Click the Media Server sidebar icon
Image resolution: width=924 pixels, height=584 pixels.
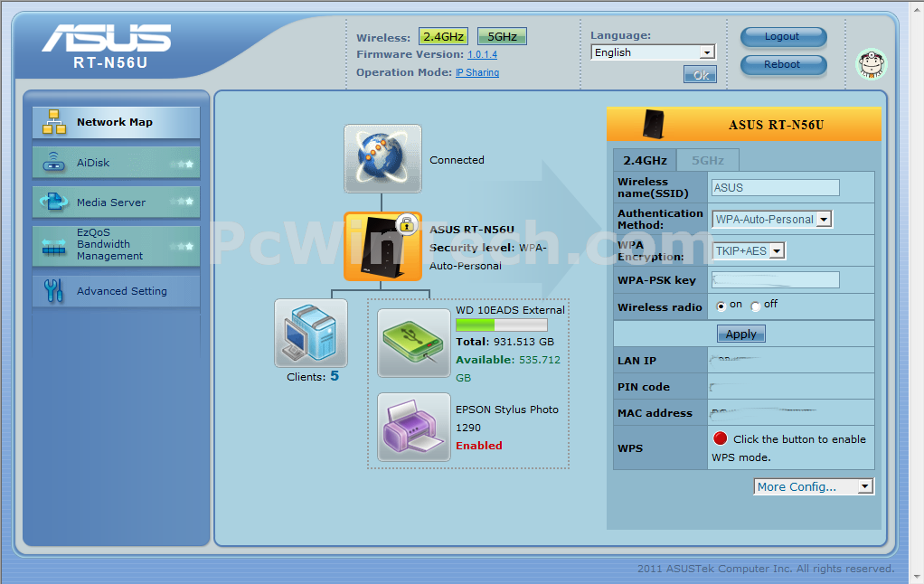click(53, 202)
